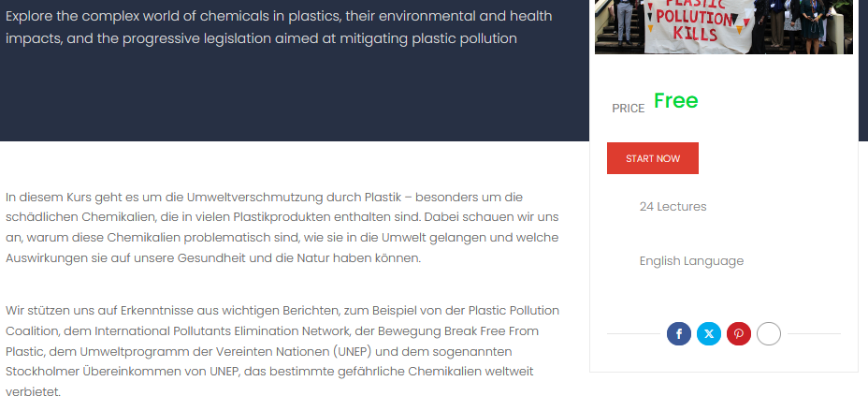Viewport: 868px width, 396px height.
Task: Open the Plastic Pollution Kills course image
Action: tap(723, 26)
